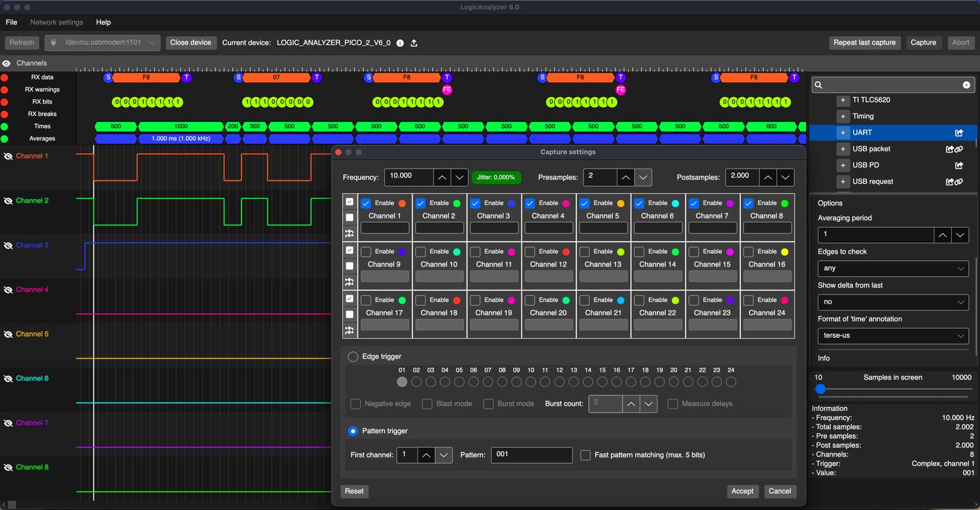This screenshot has height=510, width=980.
Task: Check Fast pattern matching option
Action: (585, 455)
